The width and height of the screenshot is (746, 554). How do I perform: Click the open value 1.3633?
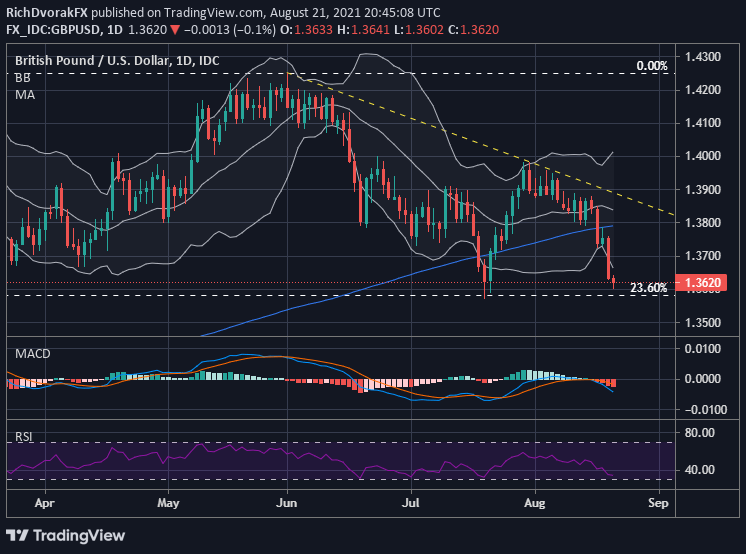pos(313,30)
